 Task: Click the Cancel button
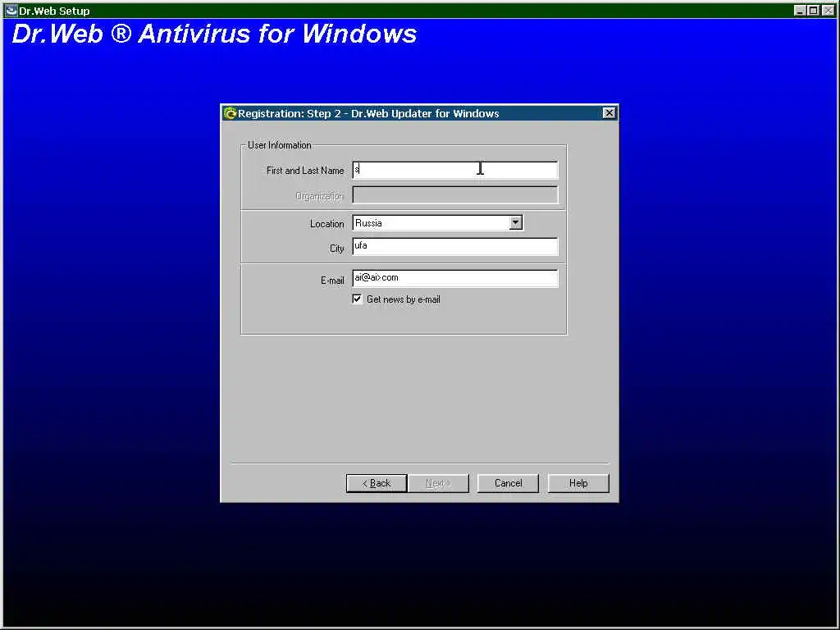[508, 483]
